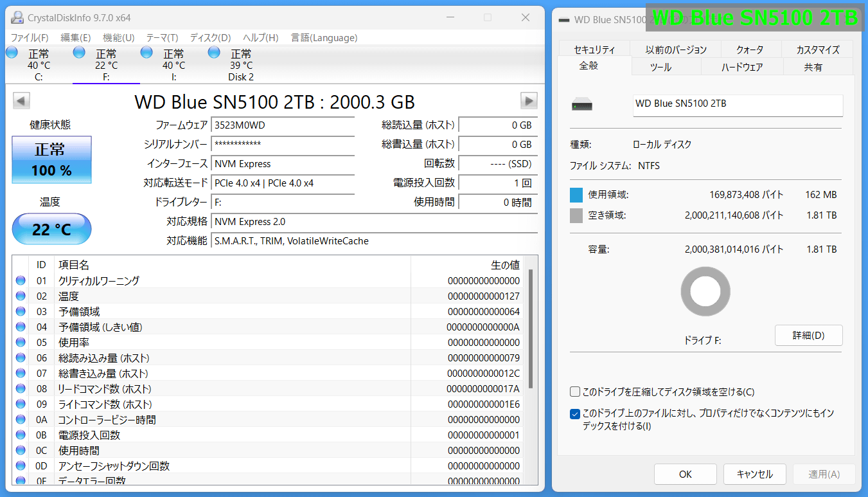Click キャンセル button
Screen dimensions: 868x497
[x=755, y=474]
